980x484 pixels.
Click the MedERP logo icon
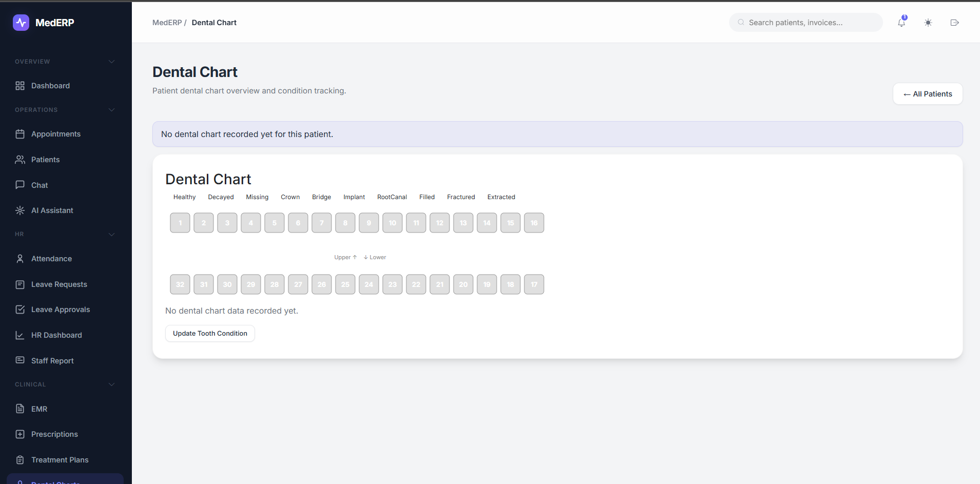[x=21, y=23]
